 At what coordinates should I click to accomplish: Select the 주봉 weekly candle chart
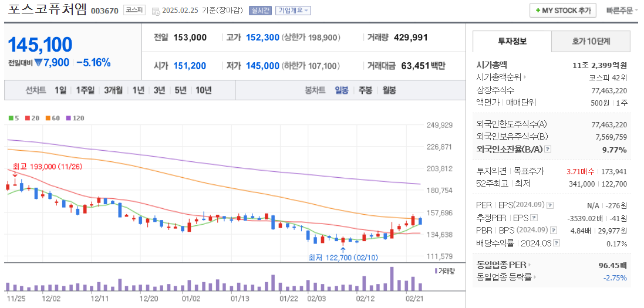(366, 90)
